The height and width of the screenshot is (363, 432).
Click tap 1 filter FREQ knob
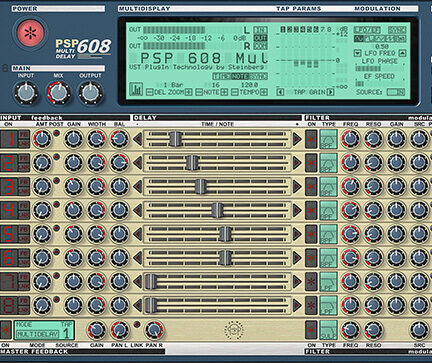point(350,139)
